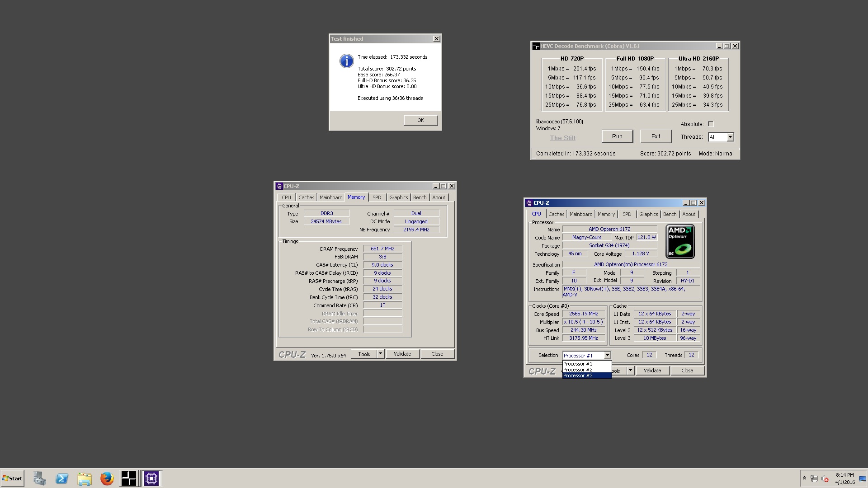Click the network tray icon

pos(814,479)
